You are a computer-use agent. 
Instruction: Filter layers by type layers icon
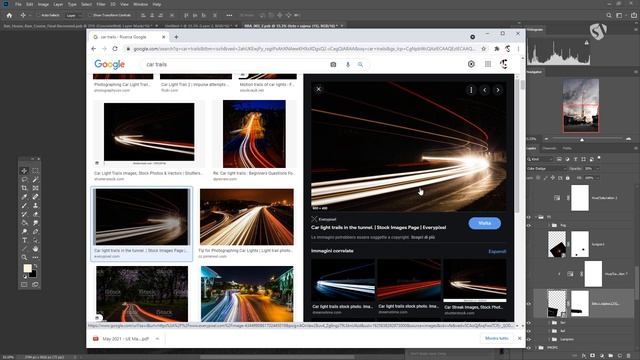(x=576, y=159)
